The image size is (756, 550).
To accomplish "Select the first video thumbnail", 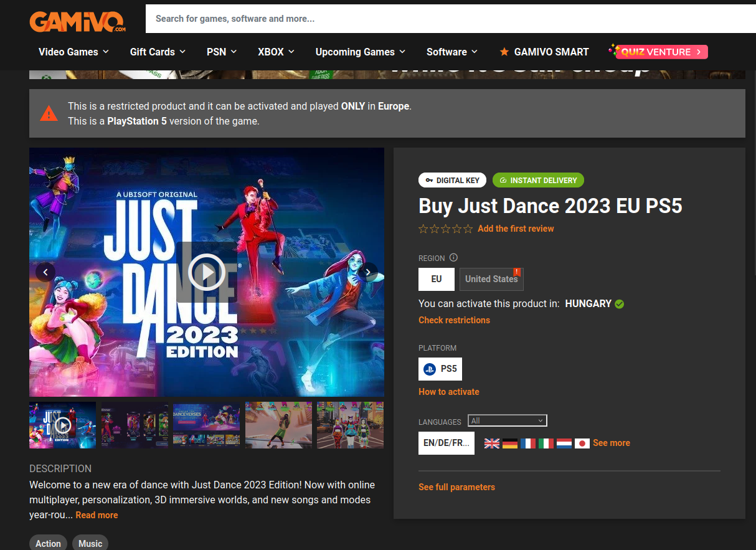I will tap(63, 425).
